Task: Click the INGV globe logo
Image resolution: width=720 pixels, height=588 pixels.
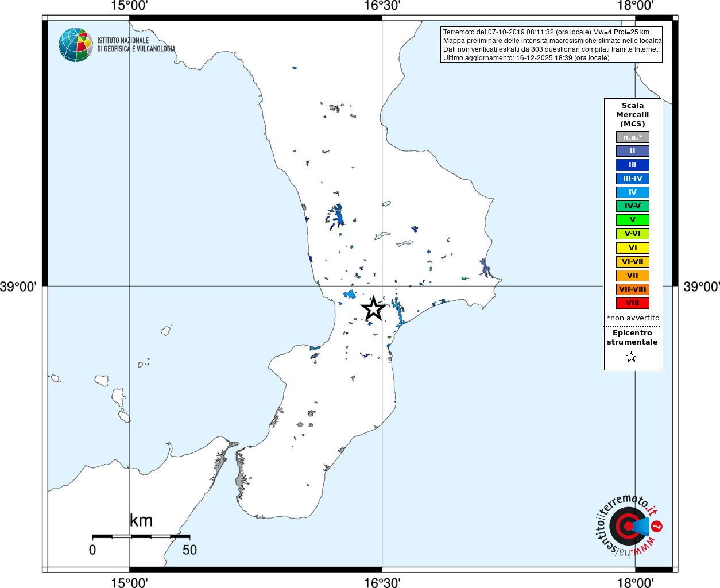Action: 76,45
